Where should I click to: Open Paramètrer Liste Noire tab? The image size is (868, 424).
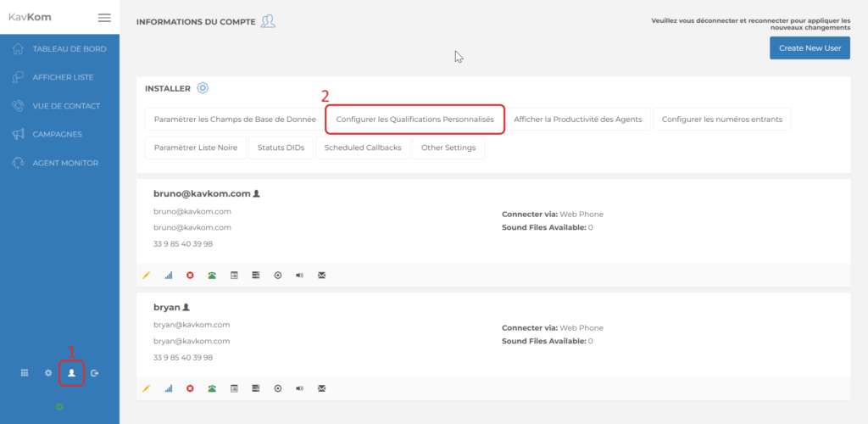pos(196,148)
